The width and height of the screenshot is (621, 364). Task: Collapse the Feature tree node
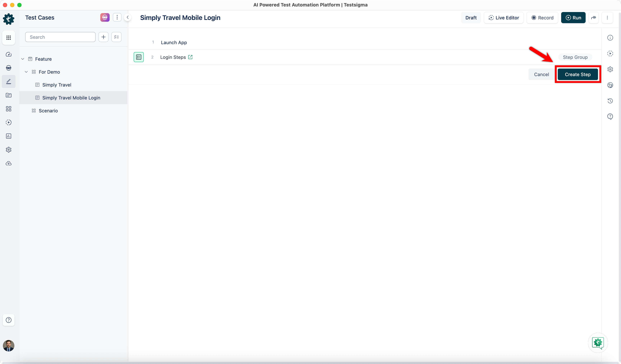point(23,59)
